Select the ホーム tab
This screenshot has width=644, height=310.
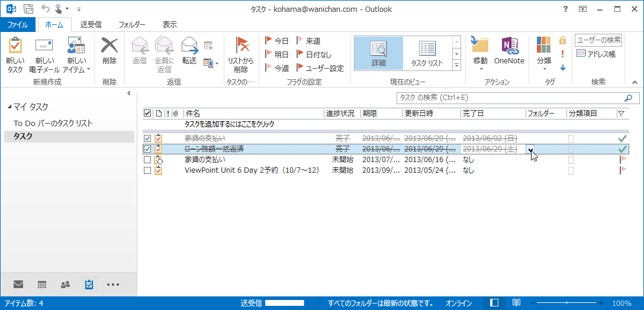[x=54, y=25]
